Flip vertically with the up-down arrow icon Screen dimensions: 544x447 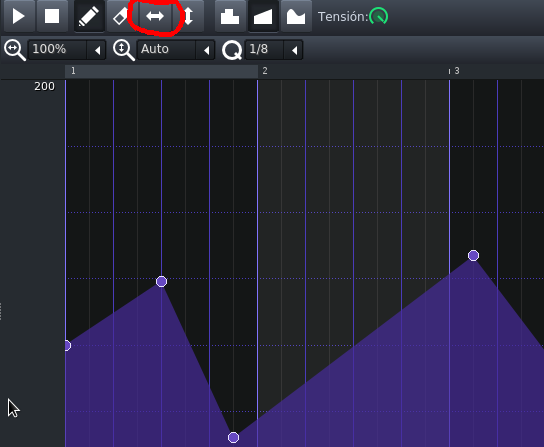188,16
